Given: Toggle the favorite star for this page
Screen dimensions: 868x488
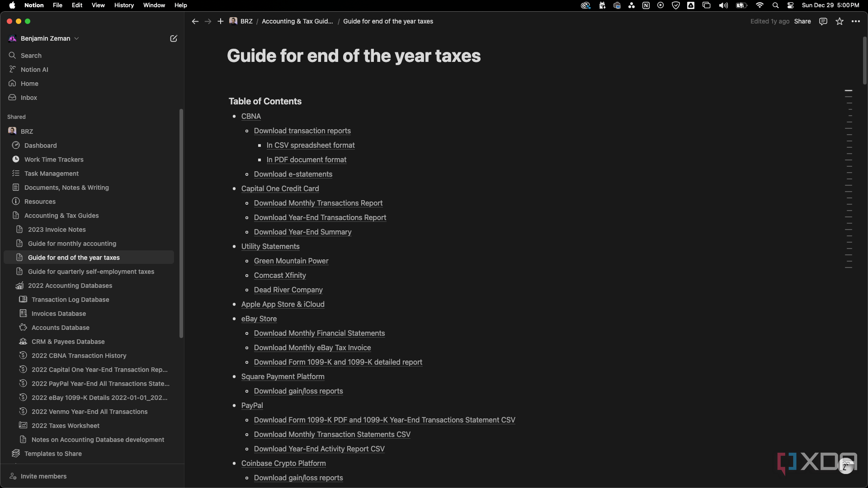Looking at the screenshot, I should click(x=840, y=21).
